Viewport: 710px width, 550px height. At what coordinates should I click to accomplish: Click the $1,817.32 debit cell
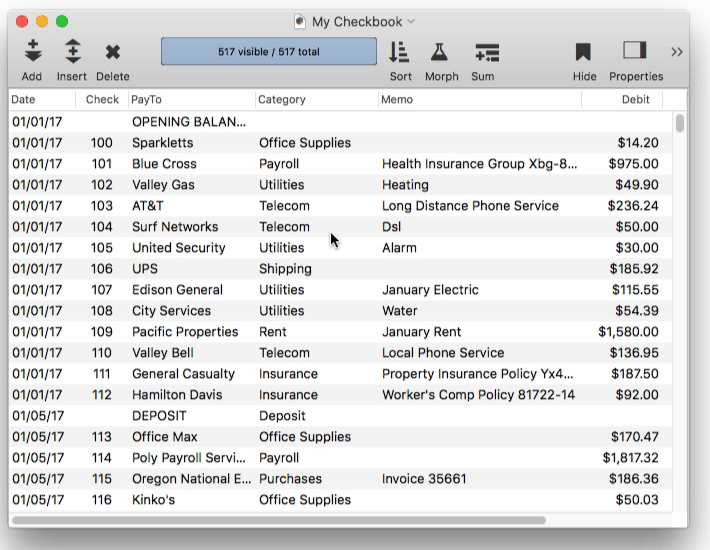[630, 458]
